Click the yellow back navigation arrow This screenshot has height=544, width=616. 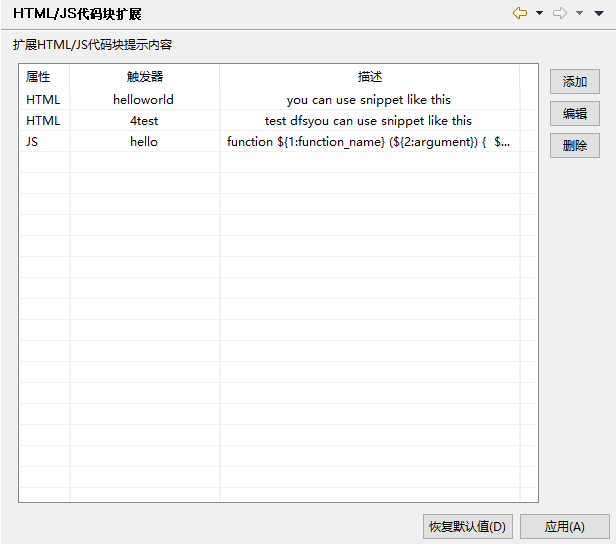tap(520, 14)
